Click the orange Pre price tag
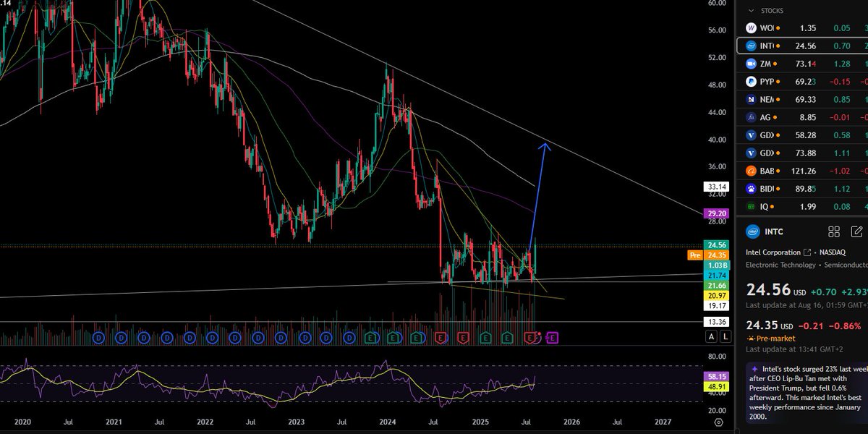 pos(695,255)
